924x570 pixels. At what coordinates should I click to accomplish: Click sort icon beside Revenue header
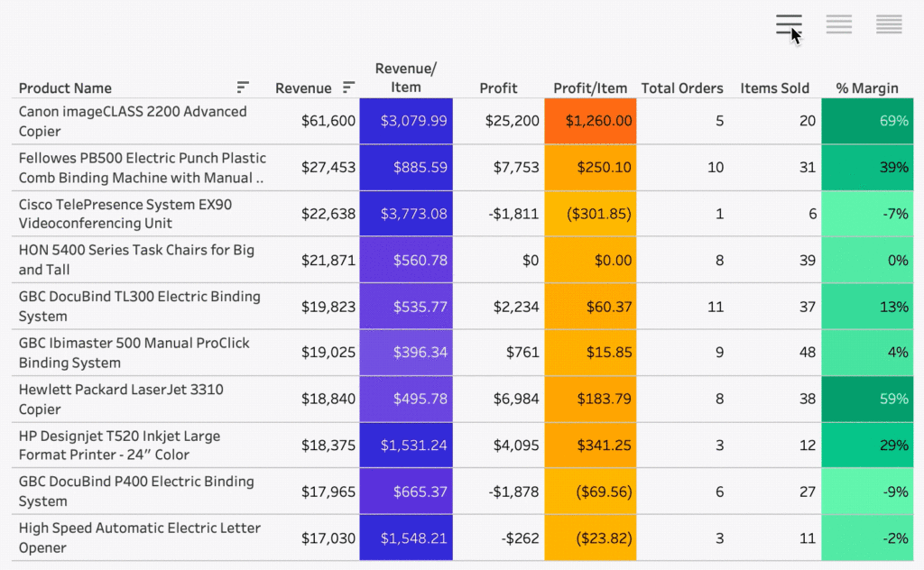pos(349,87)
